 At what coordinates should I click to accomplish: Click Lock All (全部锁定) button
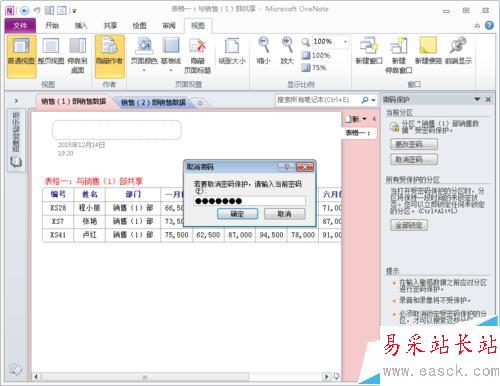click(x=409, y=225)
